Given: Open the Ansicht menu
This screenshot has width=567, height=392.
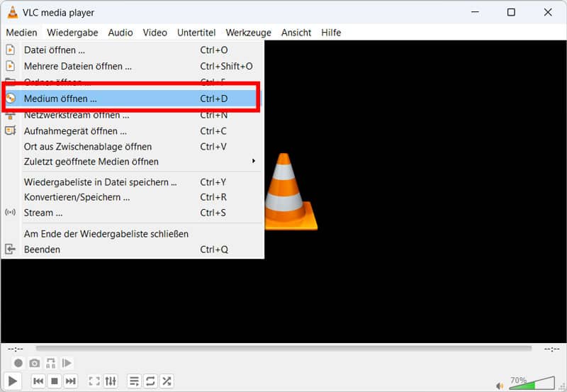Looking at the screenshot, I should (x=296, y=33).
